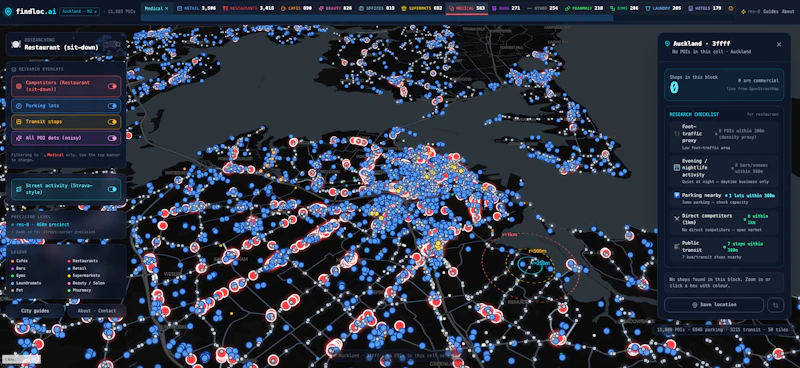Open the About link in header
800x368 pixels.
click(788, 11)
